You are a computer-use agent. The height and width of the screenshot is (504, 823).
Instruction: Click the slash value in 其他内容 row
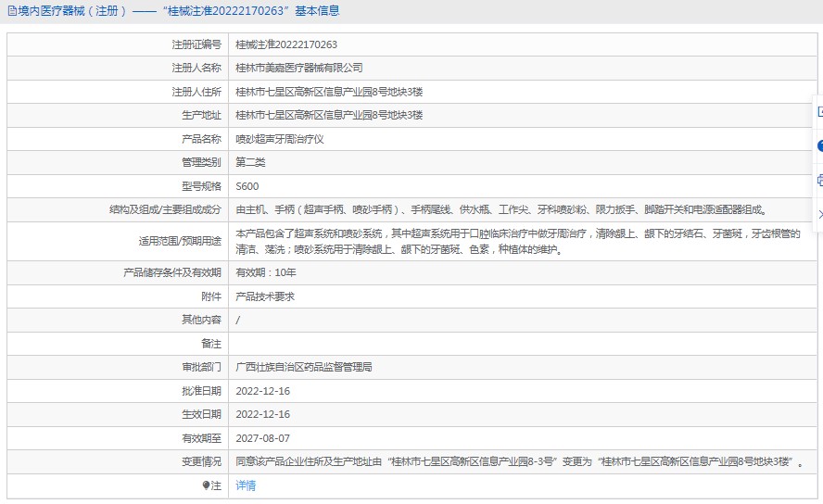238,320
